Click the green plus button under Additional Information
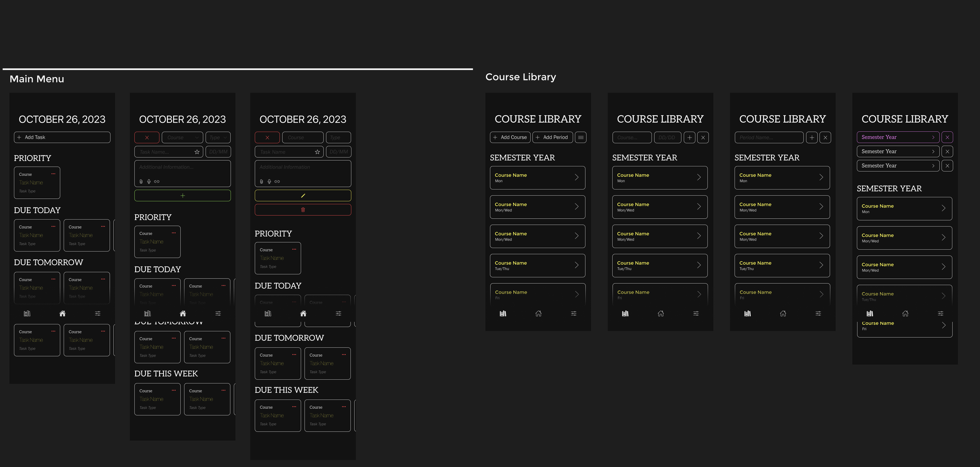980x467 pixels. click(x=183, y=195)
